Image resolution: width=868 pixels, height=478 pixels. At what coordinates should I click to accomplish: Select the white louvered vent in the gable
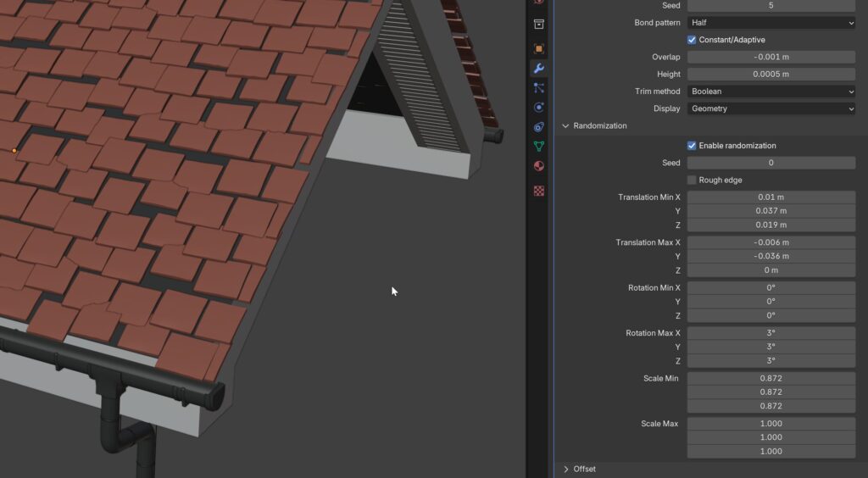pos(420,77)
